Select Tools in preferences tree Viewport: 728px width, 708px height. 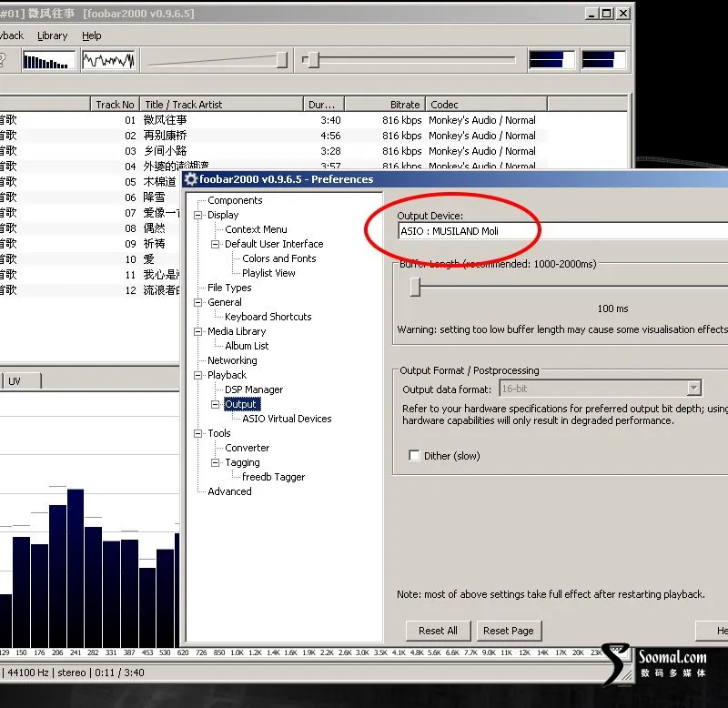tap(219, 433)
